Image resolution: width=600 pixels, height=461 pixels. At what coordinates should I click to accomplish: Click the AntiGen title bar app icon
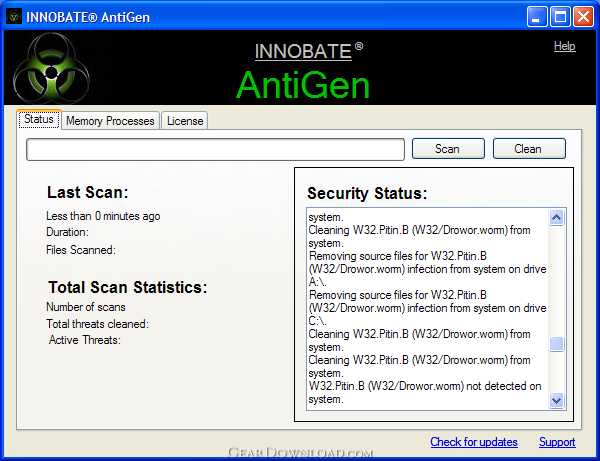pyautogui.click(x=14, y=16)
